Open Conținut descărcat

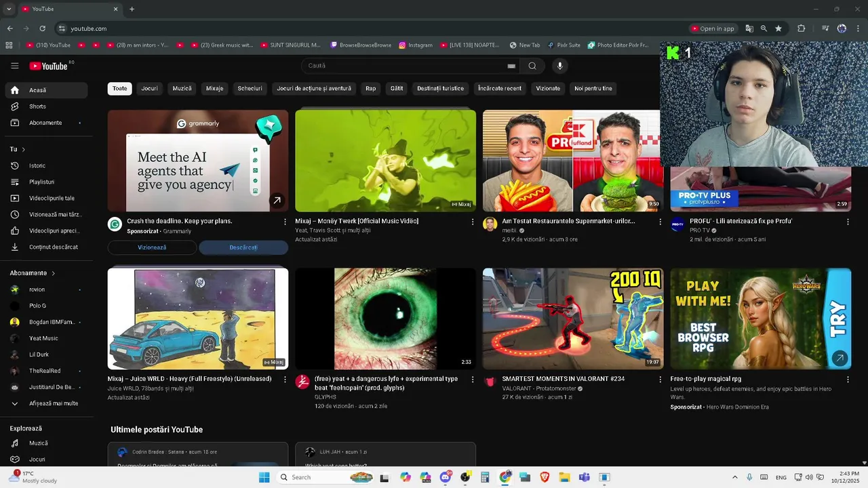(46, 247)
